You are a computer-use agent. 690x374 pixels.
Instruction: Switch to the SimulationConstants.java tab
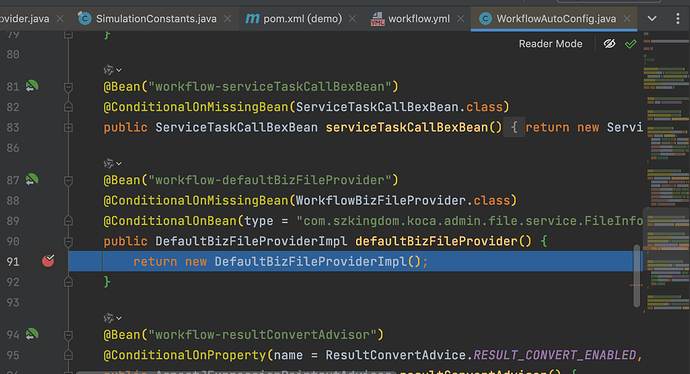click(156, 18)
